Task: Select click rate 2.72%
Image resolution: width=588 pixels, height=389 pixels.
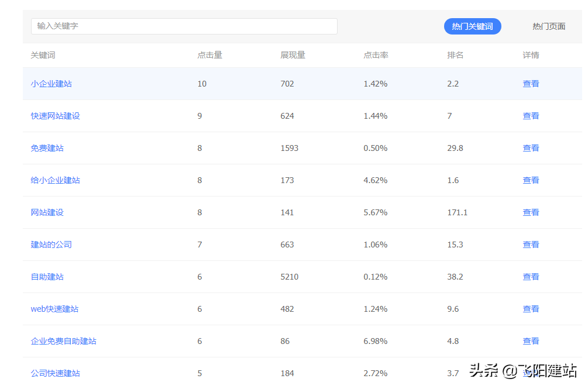Action: pyautogui.click(x=376, y=373)
